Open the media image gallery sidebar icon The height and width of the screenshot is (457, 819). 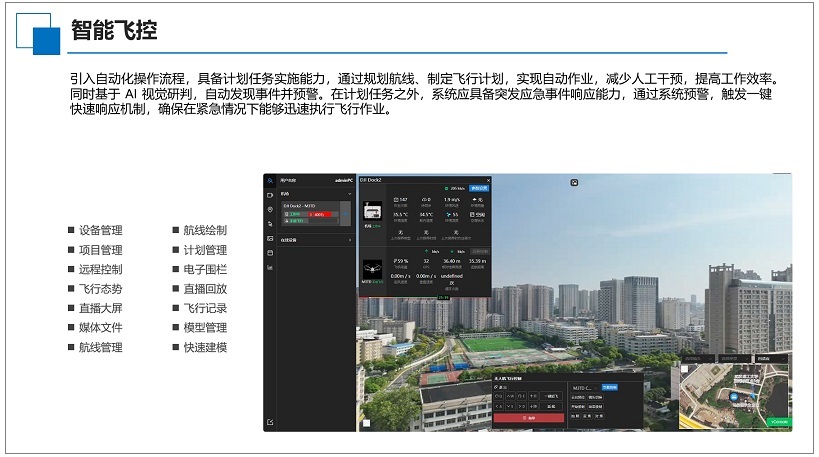tap(270, 238)
